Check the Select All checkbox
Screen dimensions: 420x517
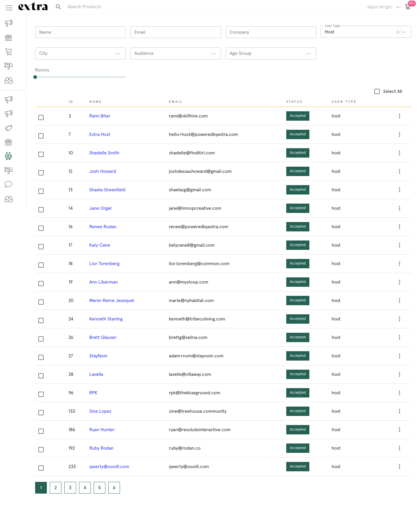click(x=377, y=91)
